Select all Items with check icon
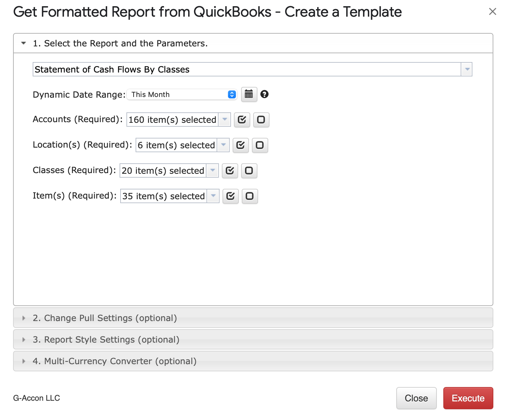The width and height of the screenshot is (509, 420). pos(230,196)
